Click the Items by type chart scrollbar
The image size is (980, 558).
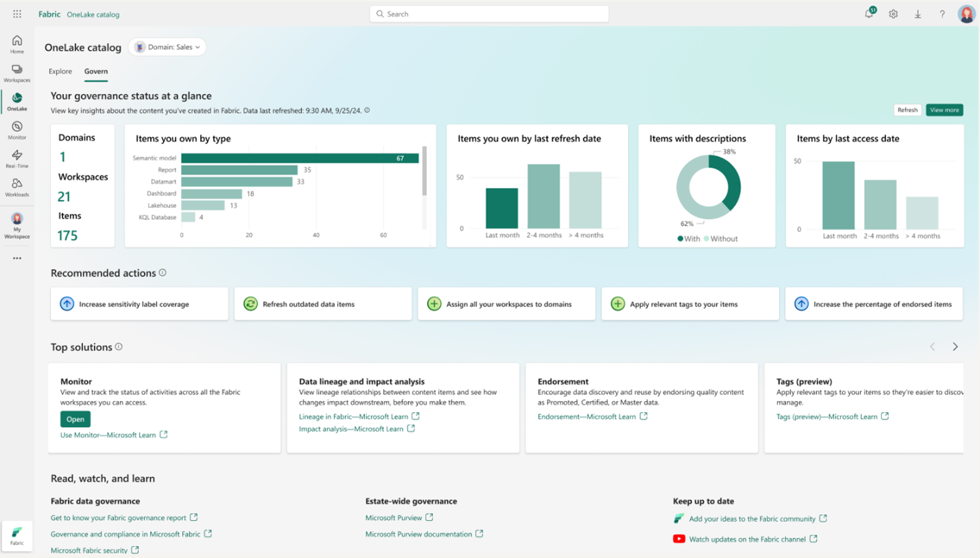(x=425, y=171)
